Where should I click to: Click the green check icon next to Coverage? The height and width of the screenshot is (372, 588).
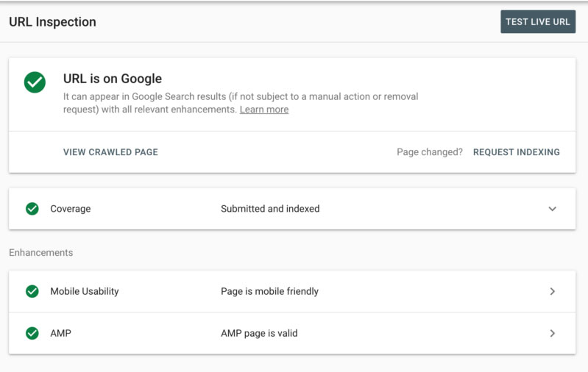point(32,209)
